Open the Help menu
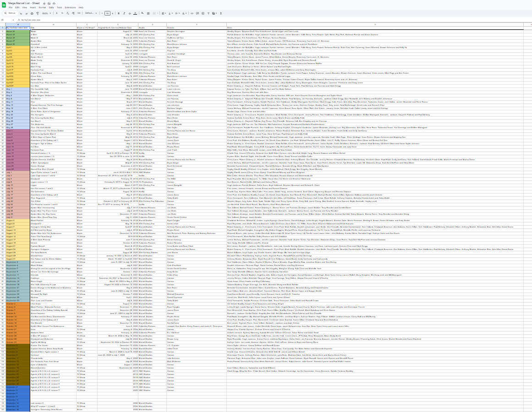The image size is (532, 412). click(81, 7)
